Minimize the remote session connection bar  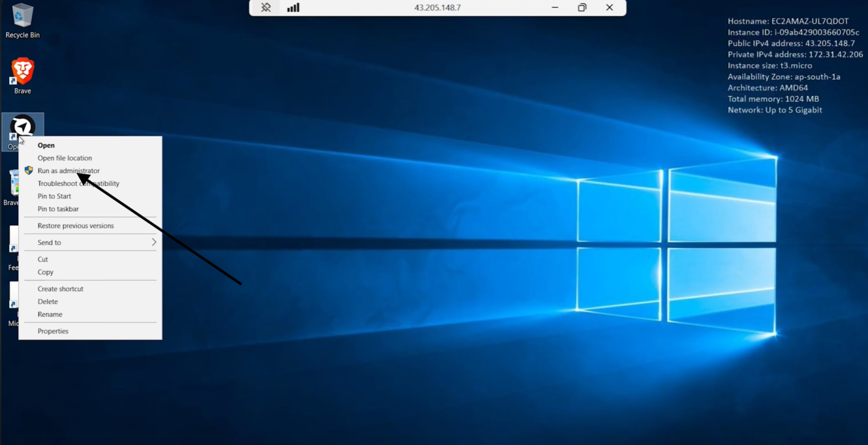click(555, 8)
